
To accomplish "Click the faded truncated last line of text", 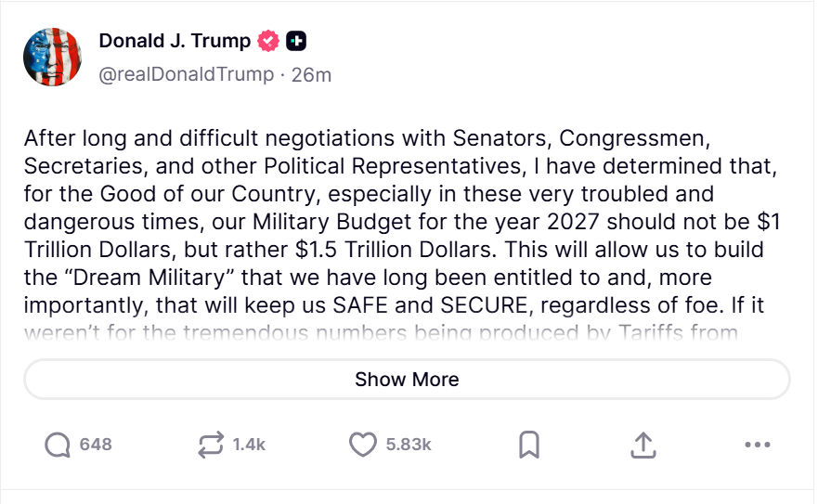I will [x=381, y=332].
